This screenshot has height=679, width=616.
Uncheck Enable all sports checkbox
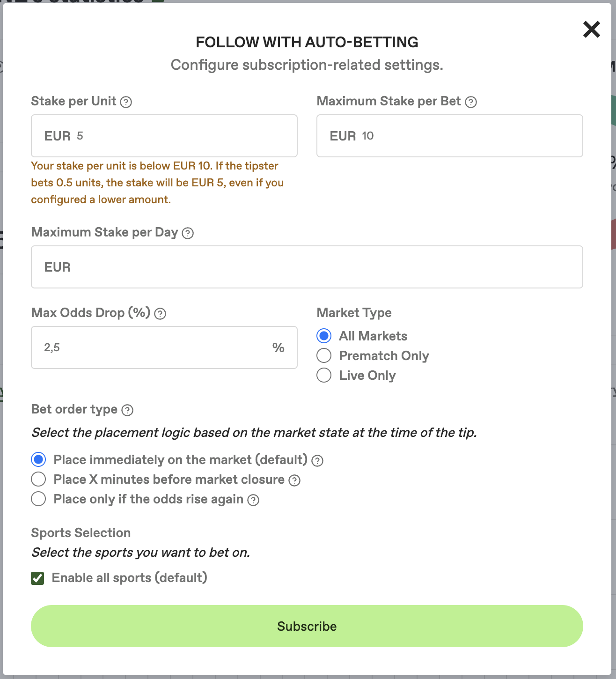point(38,578)
